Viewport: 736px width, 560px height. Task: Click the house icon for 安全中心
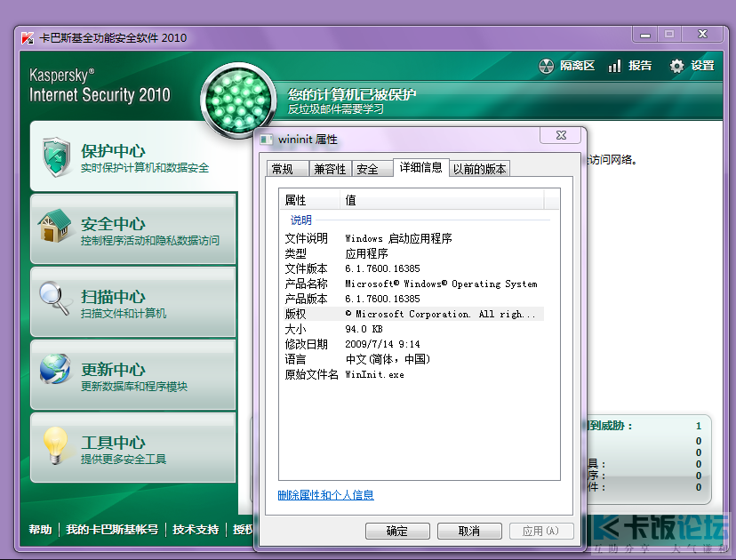click(x=56, y=227)
